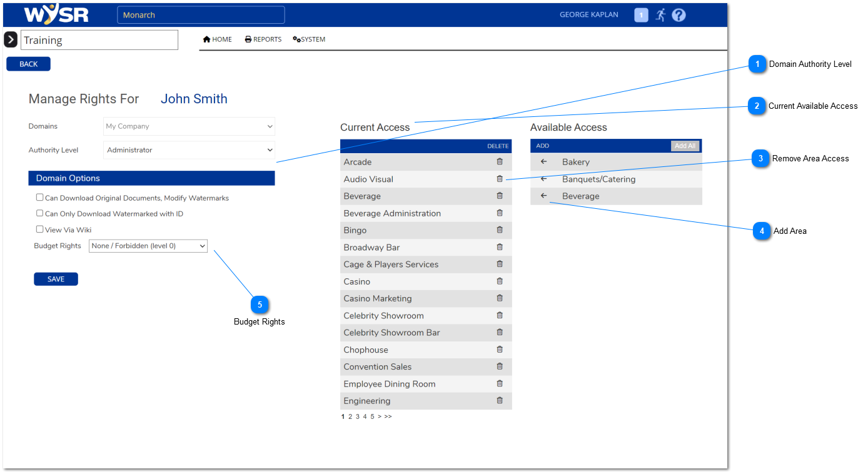Open the Domains dropdown
Image resolution: width=868 pixels, height=474 pixels.
point(189,126)
